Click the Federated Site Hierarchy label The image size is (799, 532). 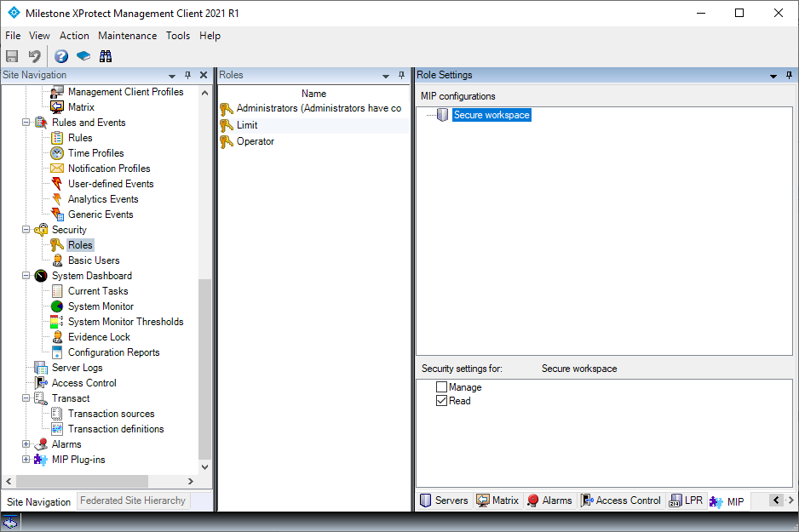(x=134, y=501)
